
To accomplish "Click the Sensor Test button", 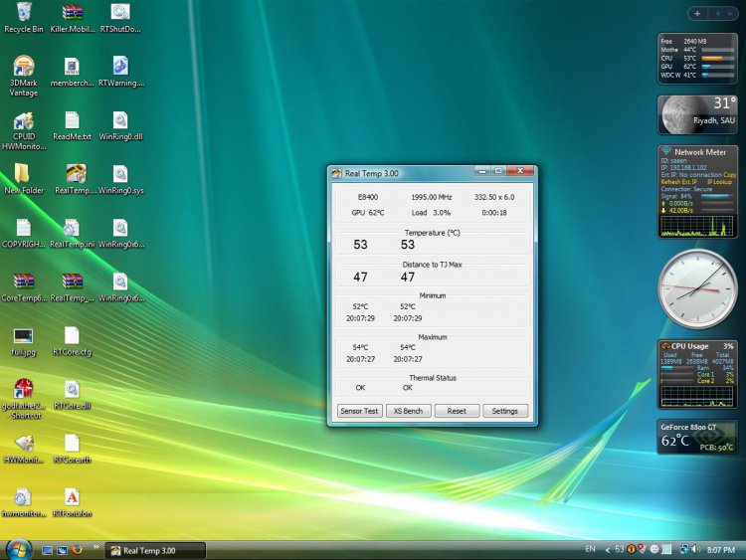I will tap(359, 411).
